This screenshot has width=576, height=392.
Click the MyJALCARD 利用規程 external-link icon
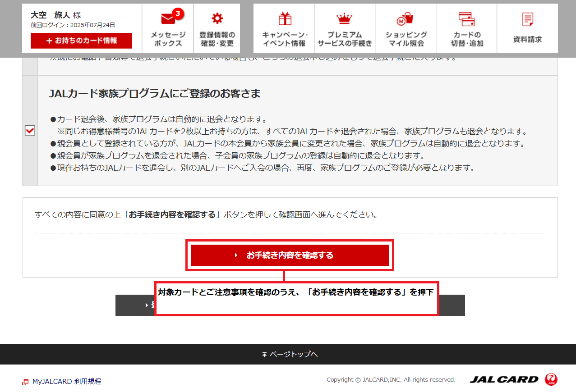pos(25,382)
